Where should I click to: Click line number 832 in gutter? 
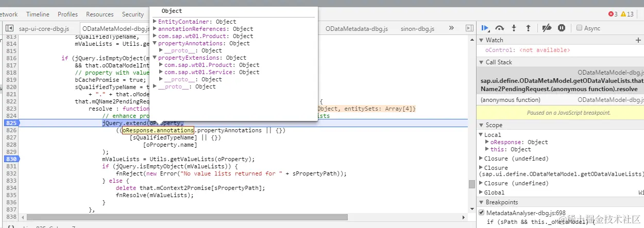pos(11,173)
